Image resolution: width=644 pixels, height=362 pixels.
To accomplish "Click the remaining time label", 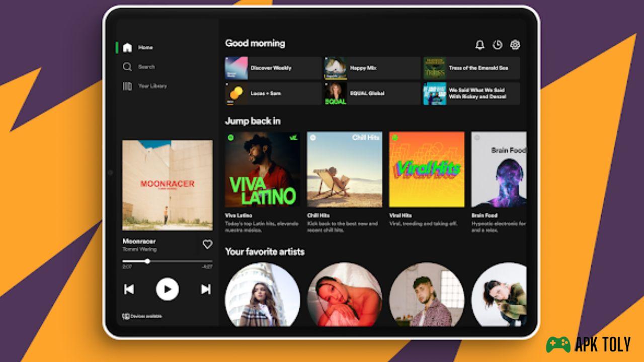I will click(207, 267).
